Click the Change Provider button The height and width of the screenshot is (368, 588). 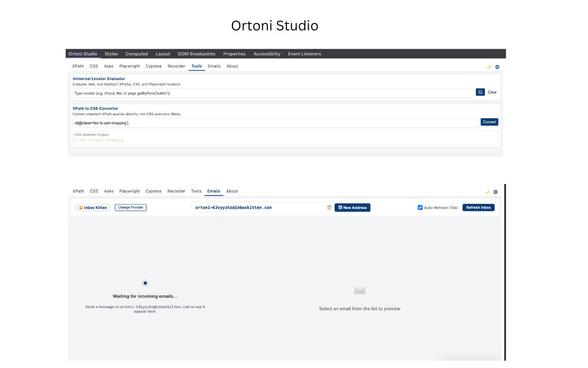130,207
